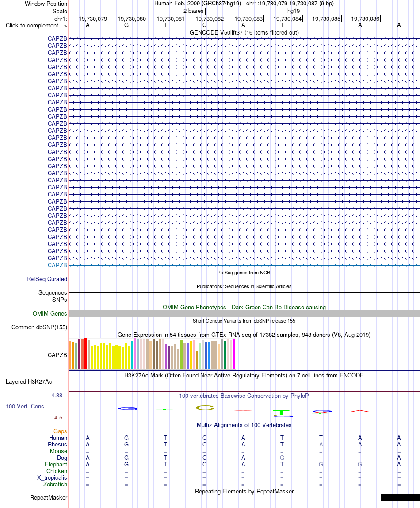Click the 'Zebrafish' species row label
The image size is (420, 508).
point(55,485)
